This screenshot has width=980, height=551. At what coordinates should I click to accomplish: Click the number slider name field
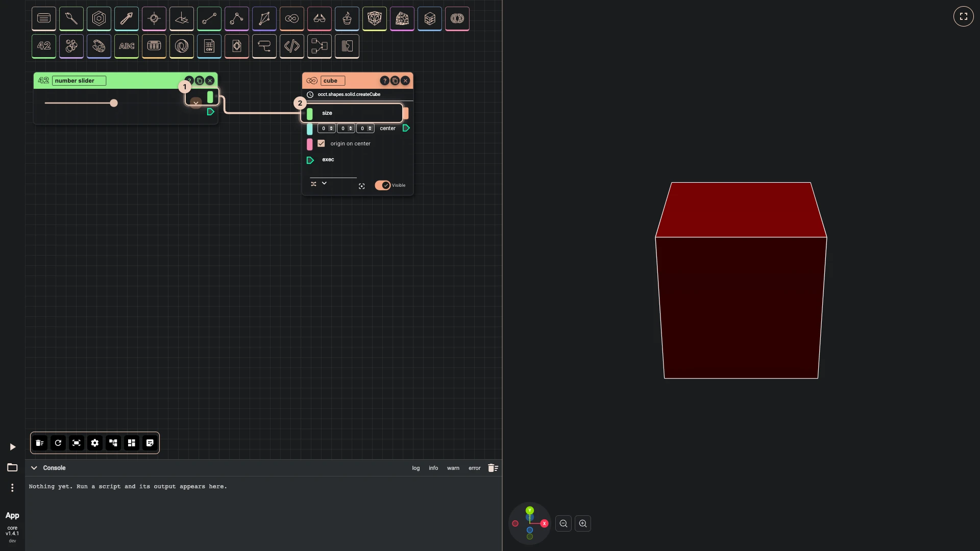tap(79, 81)
